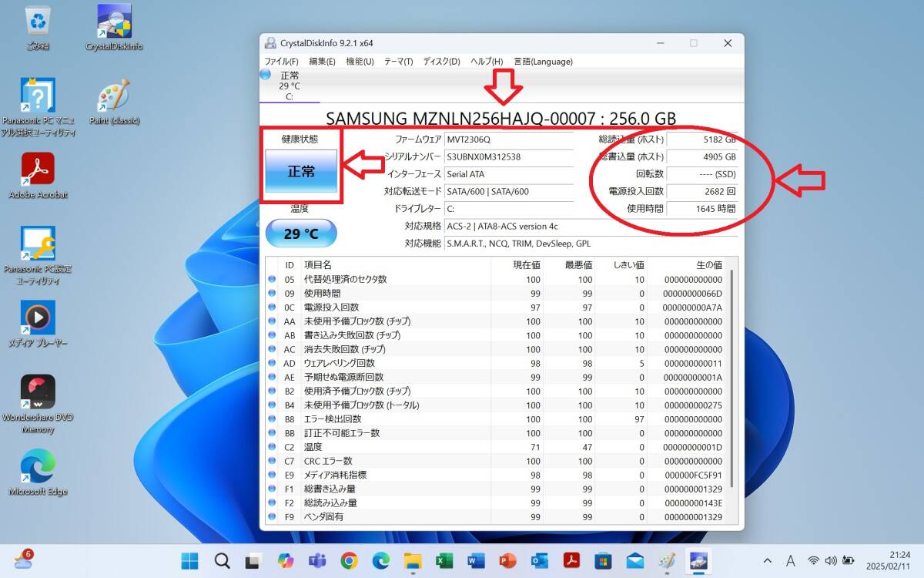Image resolution: width=924 pixels, height=578 pixels.
Task: Click the 項目名 column header
Action: pyautogui.click(x=395, y=264)
